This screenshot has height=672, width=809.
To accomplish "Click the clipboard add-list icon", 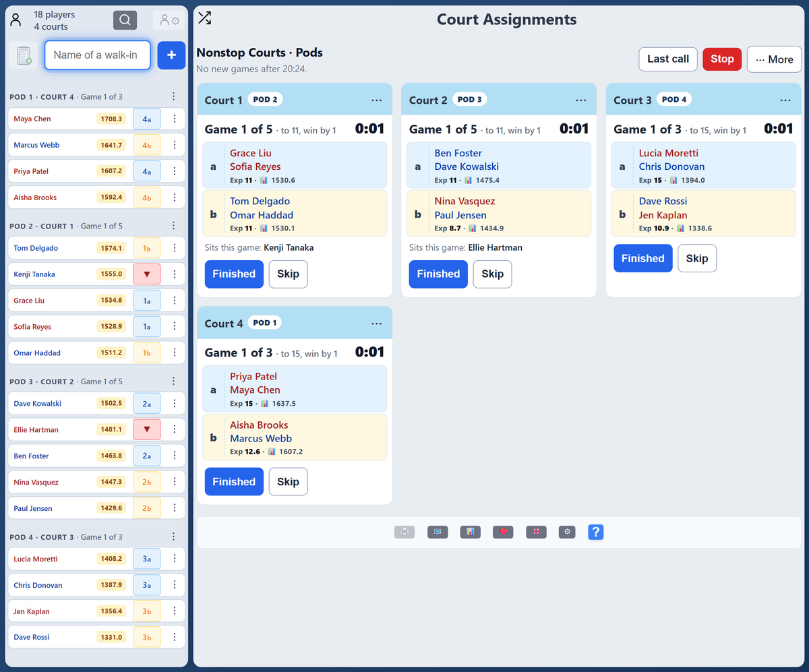I will [x=24, y=55].
